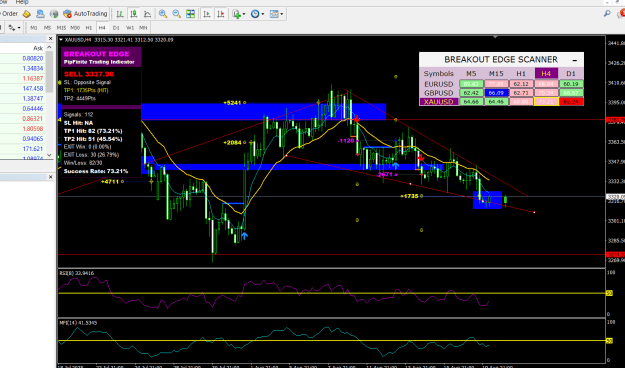Close the Market Watch panel

50,39
